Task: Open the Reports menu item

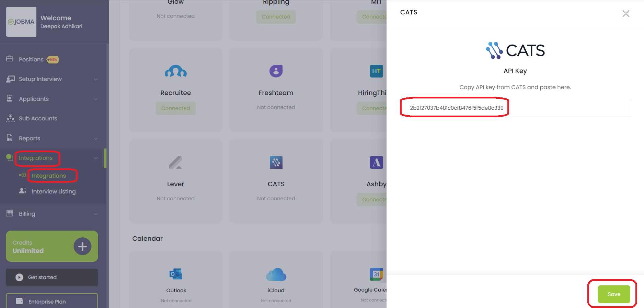Action: pyautogui.click(x=30, y=138)
